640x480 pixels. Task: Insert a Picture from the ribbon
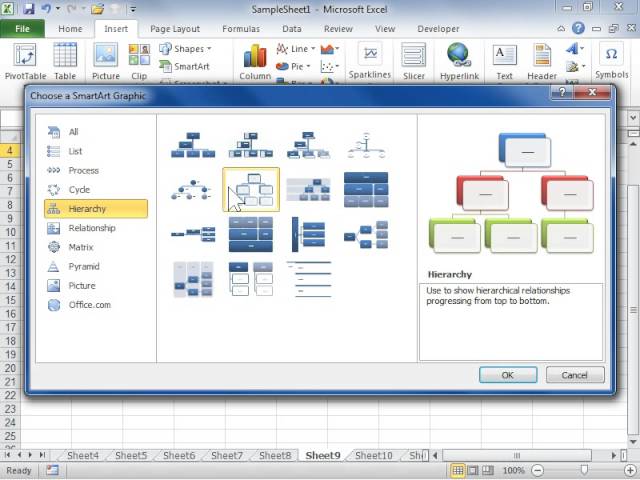106,61
